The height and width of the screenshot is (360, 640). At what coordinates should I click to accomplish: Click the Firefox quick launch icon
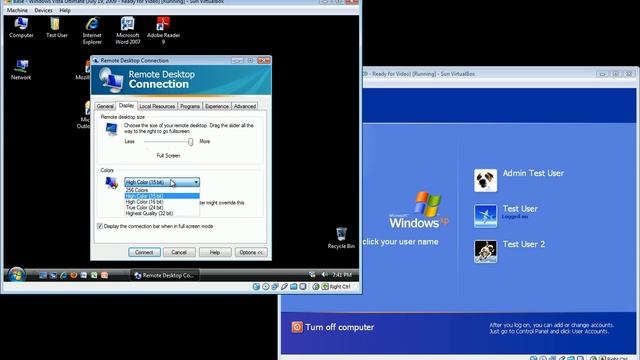(x=73, y=276)
